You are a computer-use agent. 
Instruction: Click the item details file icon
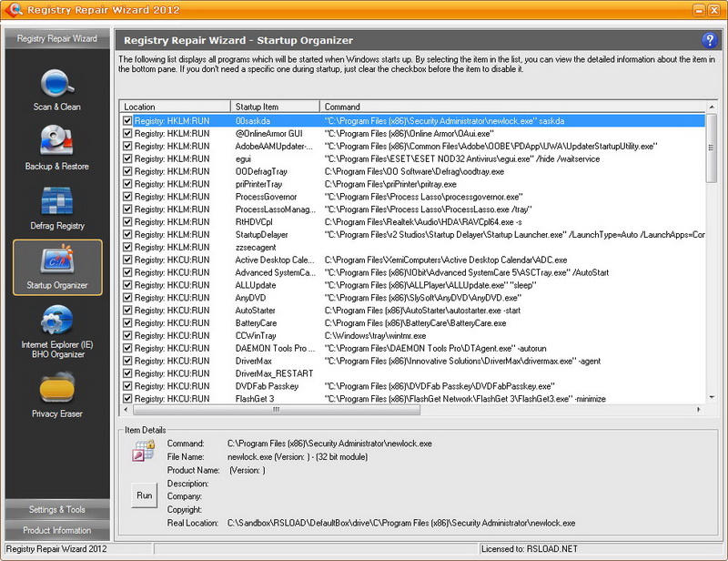pyautogui.click(x=143, y=451)
